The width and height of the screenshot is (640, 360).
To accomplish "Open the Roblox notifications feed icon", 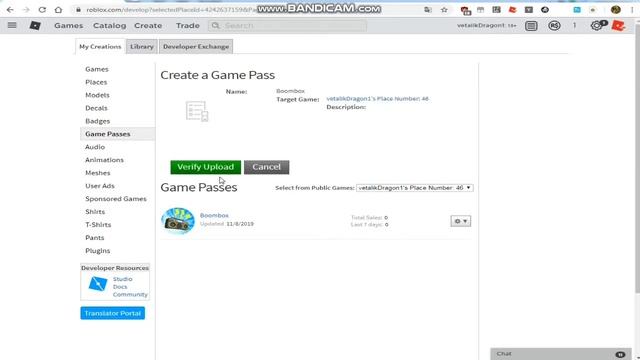I will [531, 26].
